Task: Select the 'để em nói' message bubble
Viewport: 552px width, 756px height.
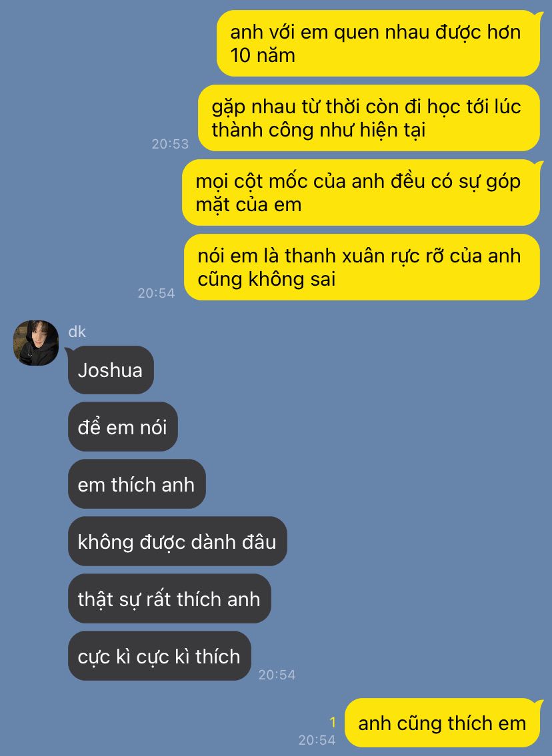Action: (x=123, y=427)
